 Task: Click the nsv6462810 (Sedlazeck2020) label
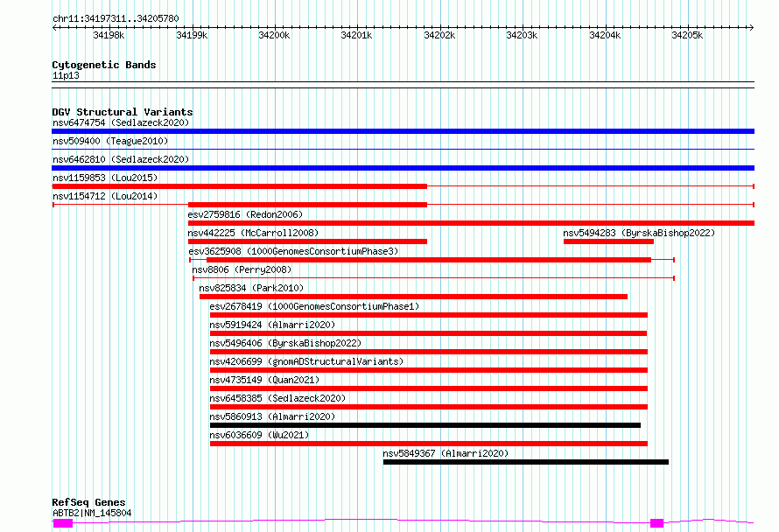click(121, 159)
